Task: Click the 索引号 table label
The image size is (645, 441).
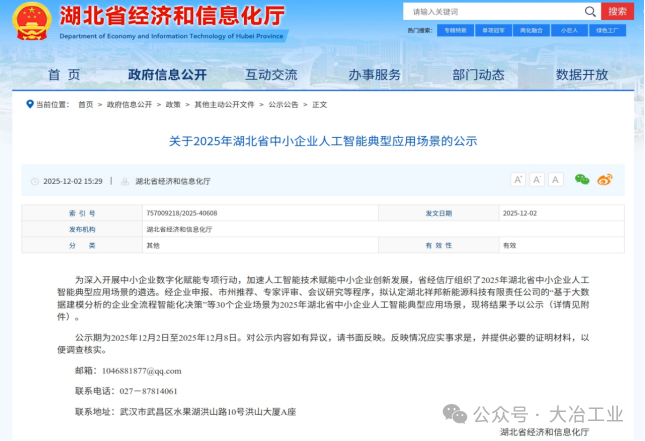Action: point(82,213)
